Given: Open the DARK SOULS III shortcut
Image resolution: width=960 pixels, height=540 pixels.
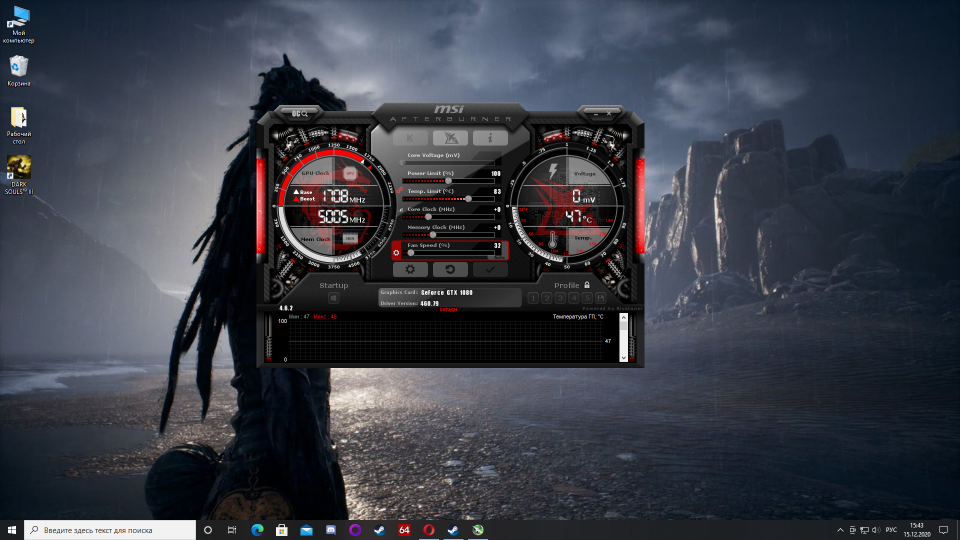Looking at the screenshot, I should tap(18, 174).
